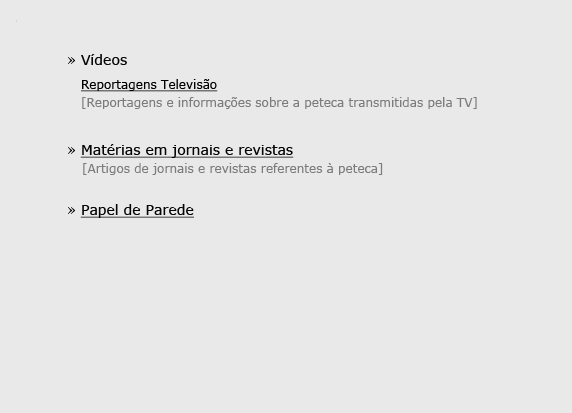The height and width of the screenshot is (413, 572).
Task: Open Matérias em jornais e revistas link
Action: (x=187, y=150)
